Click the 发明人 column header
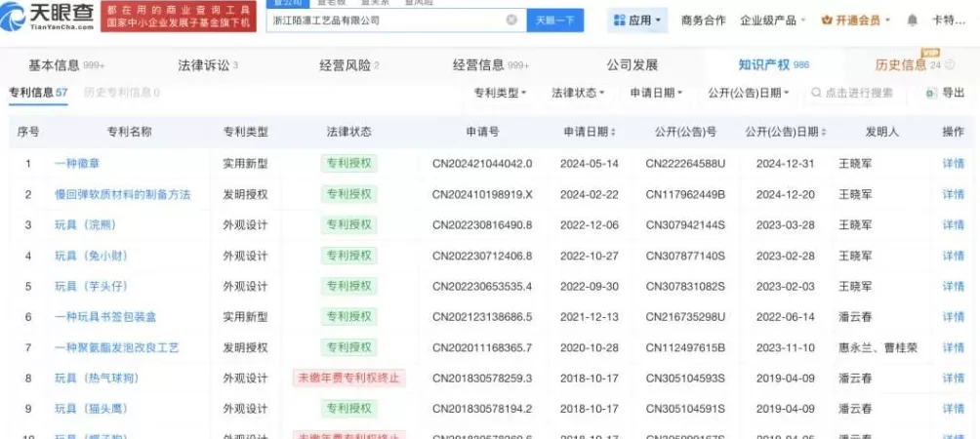 pos(881,132)
